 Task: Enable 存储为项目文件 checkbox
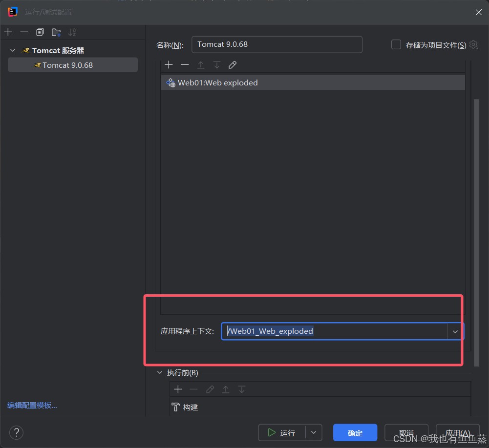tap(396, 44)
